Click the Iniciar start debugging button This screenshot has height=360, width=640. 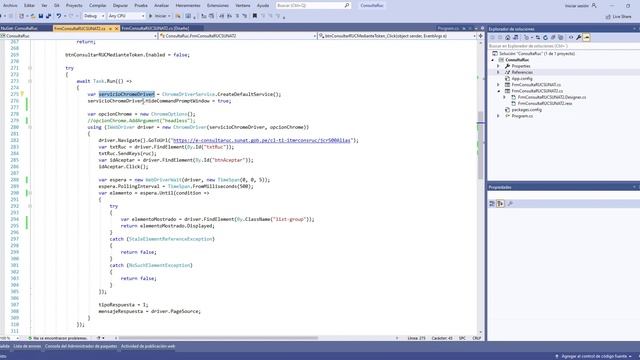point(160,16)
